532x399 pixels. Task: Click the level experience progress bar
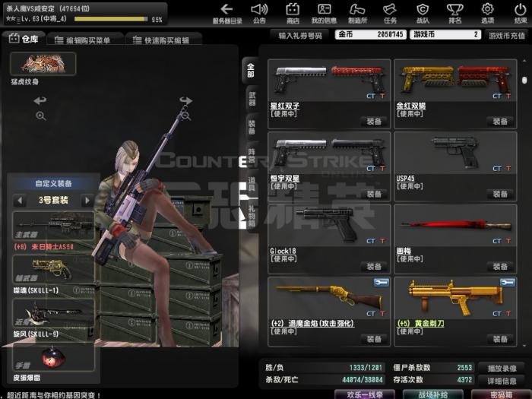pos(111,19)
